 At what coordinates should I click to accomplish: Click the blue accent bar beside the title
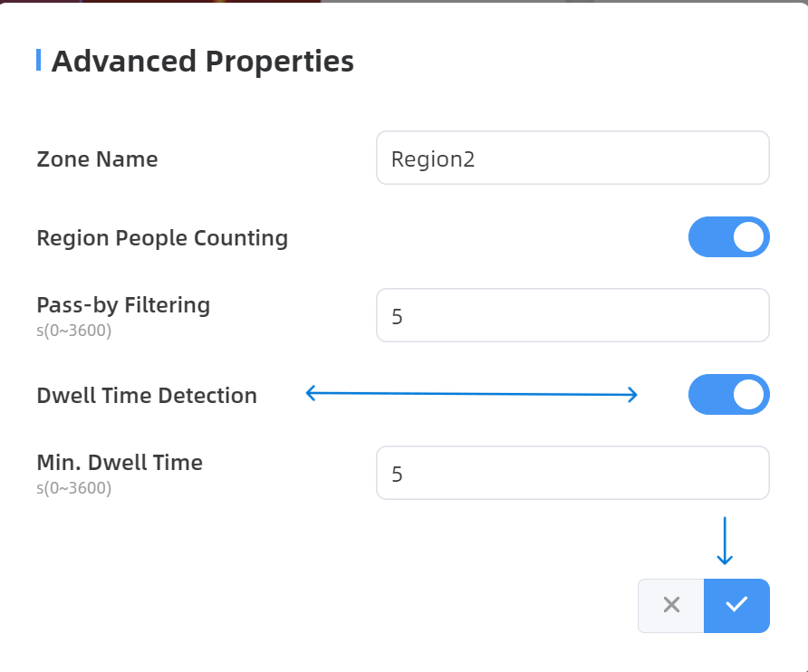[x=38, y=61]
